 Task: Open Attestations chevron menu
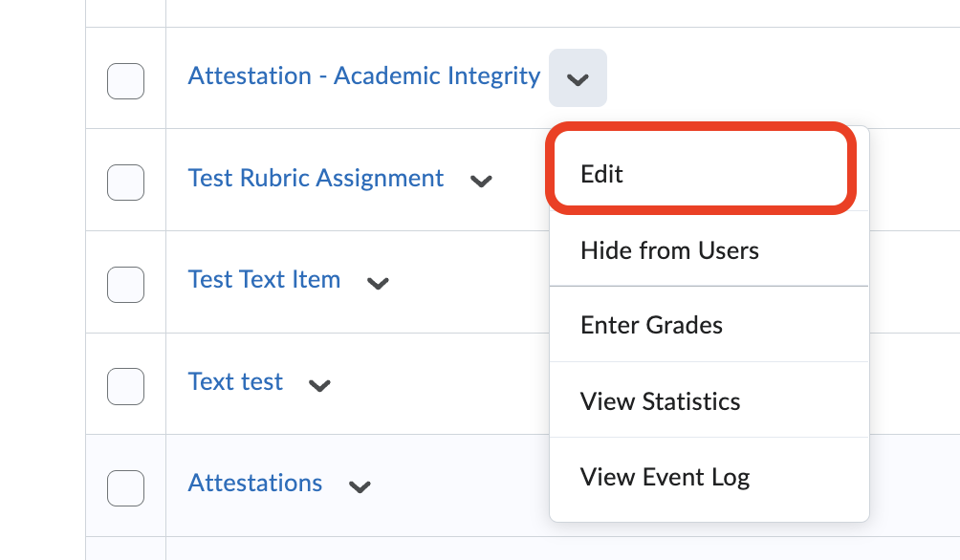tap(360, 485)
